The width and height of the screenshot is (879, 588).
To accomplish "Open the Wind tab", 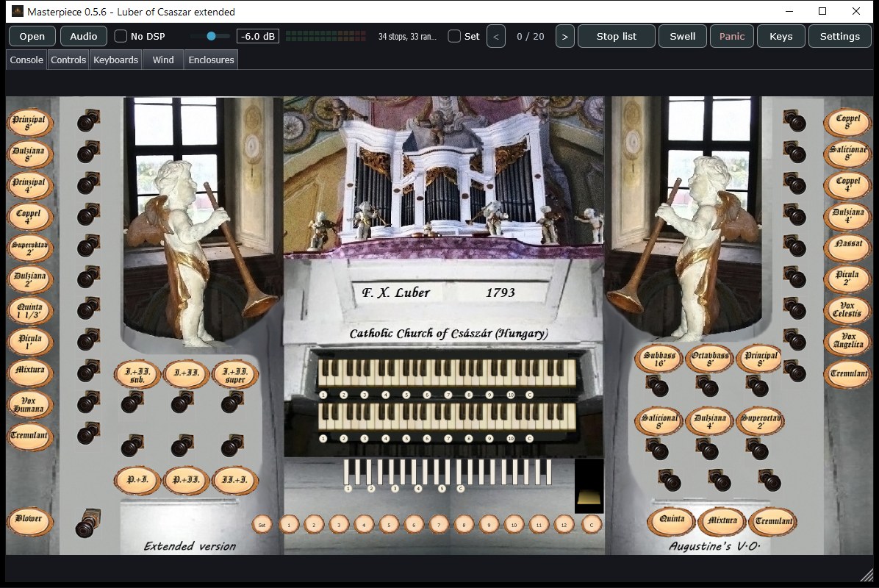I will pyautogui.click(x=163, y=60).
